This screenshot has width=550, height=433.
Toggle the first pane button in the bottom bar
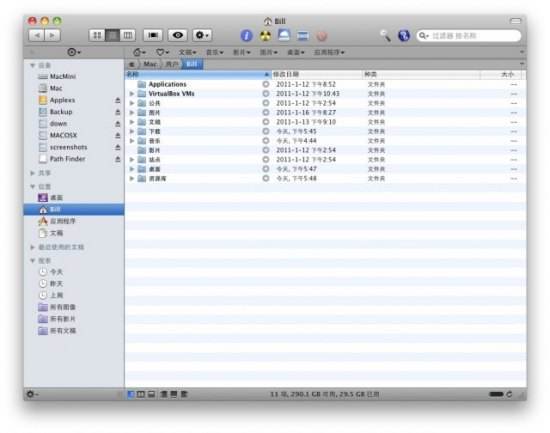(x=130, y=394)
